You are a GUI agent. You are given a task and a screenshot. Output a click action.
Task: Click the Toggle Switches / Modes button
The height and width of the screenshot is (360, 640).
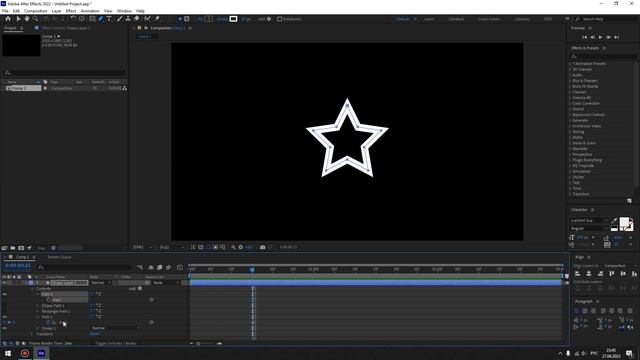click(x=116, y=343)
